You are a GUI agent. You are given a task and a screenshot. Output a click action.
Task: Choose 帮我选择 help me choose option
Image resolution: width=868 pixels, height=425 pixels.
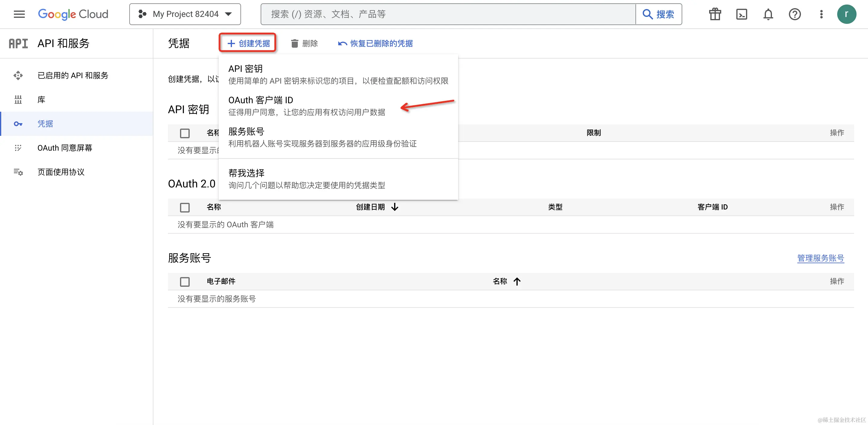coord(338,179)
